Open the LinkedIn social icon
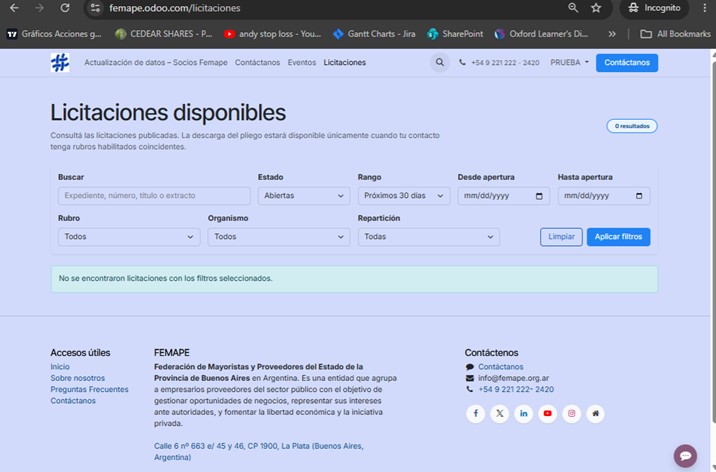The width and height of the screenshot is (716, 472). (x=523, y=414)
